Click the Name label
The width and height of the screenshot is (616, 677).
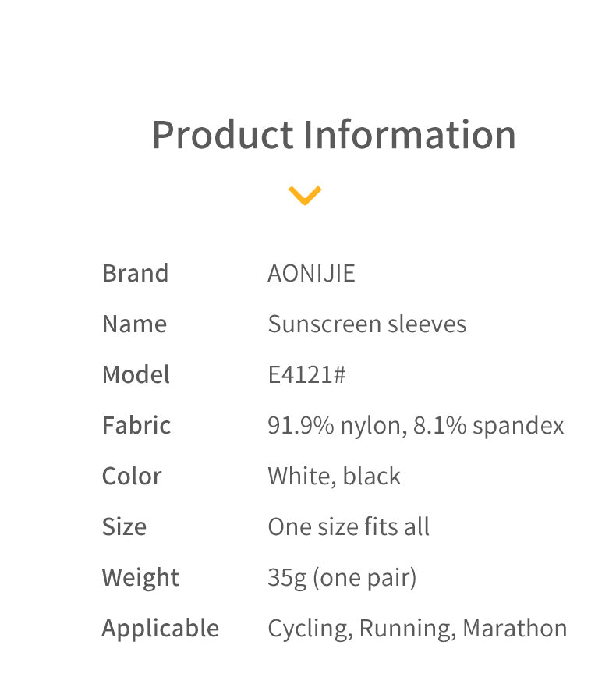[134, 324]
